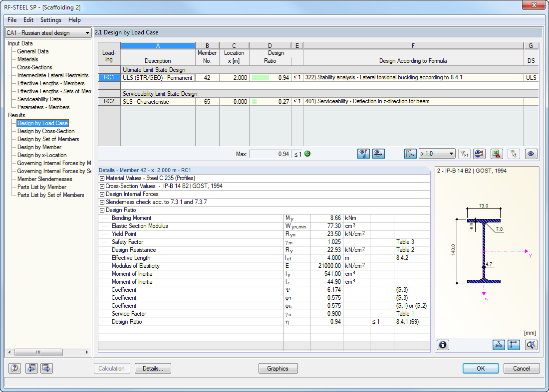Go to previous table arrow icon
The width and height of the screenshot is (549, 392).
pos(31,368)
